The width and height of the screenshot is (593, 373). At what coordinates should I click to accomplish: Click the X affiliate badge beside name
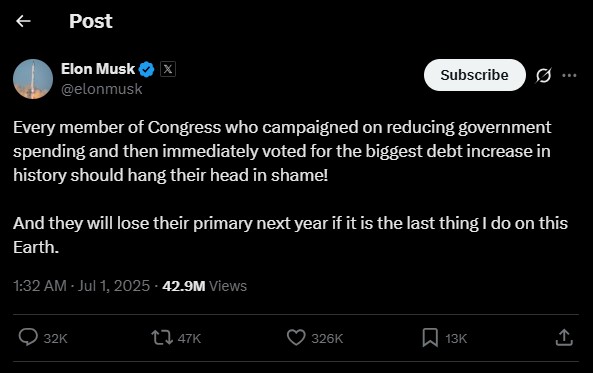click(168, 69)
